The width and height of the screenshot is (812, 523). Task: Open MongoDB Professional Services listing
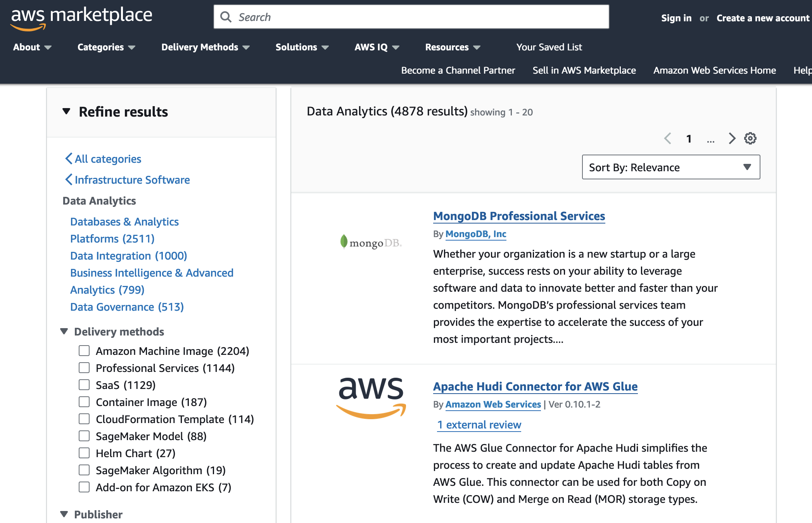pyautogui.click(x=519, y=216)
